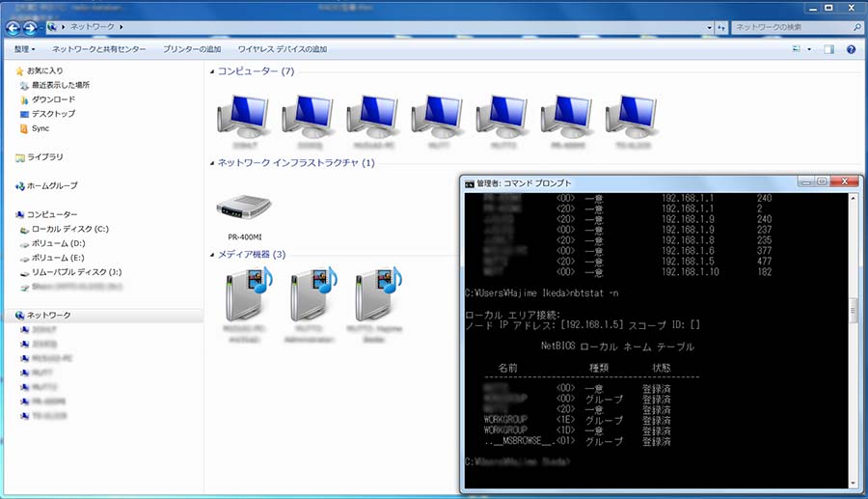
Task: Click the Back navigation arrow
Action: [x=13, y=26]
